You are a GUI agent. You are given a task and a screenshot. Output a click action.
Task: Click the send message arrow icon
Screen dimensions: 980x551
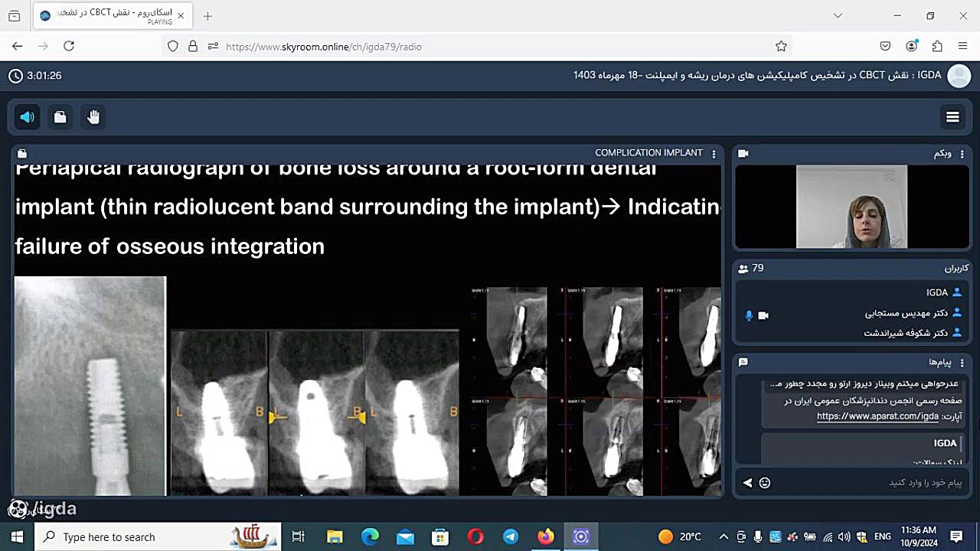coord(747,483)
